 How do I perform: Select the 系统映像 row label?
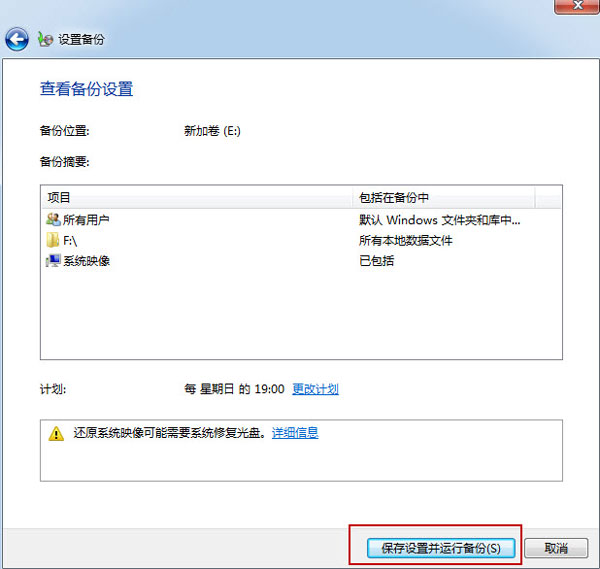tap(86, 261)
